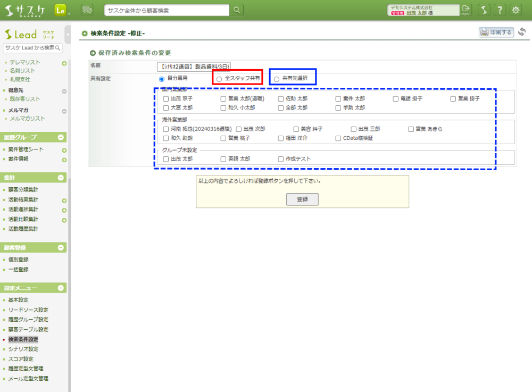Collapse the 設定メニュー sidebar section
The image size is (532, 392).
point(61,288)
